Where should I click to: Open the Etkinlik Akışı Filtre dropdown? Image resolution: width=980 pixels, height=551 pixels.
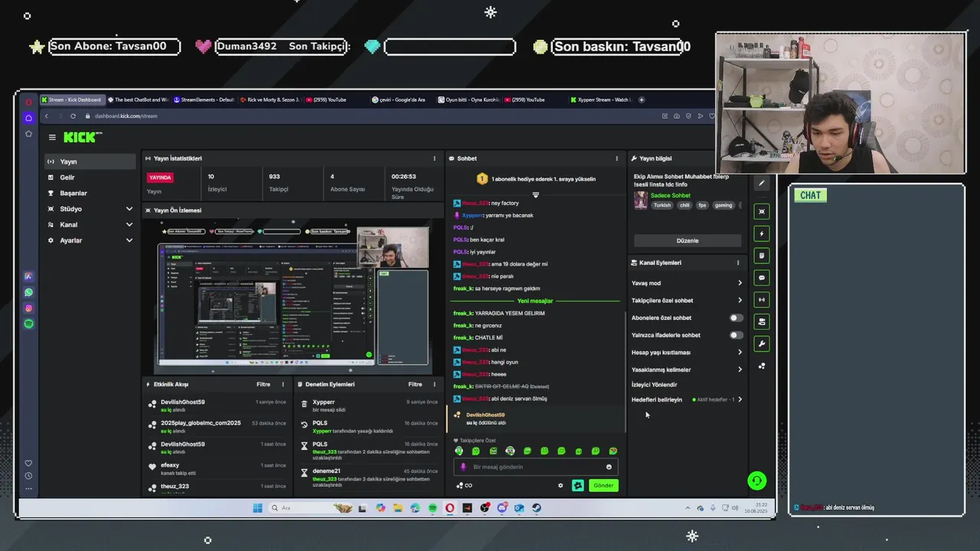point(263,384)
